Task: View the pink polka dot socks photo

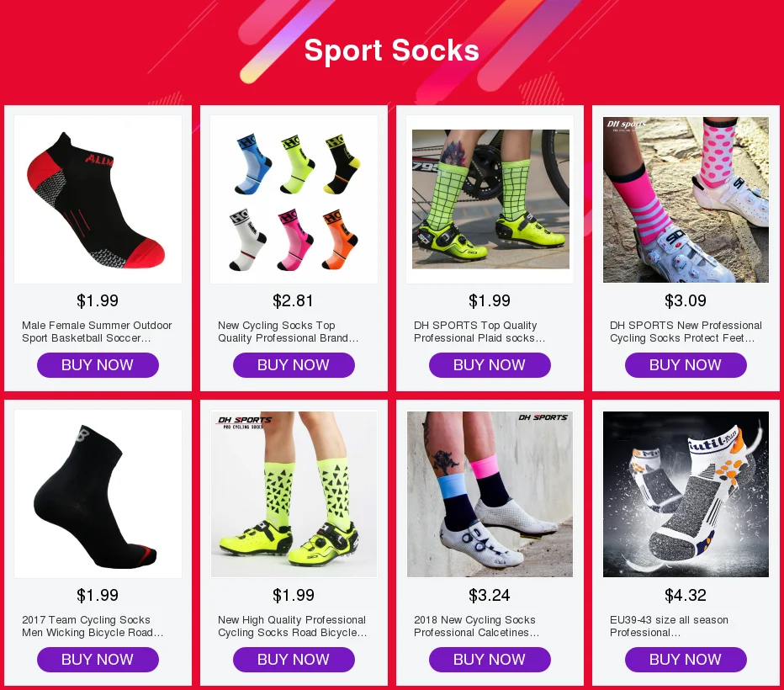Action: (686, 199)
